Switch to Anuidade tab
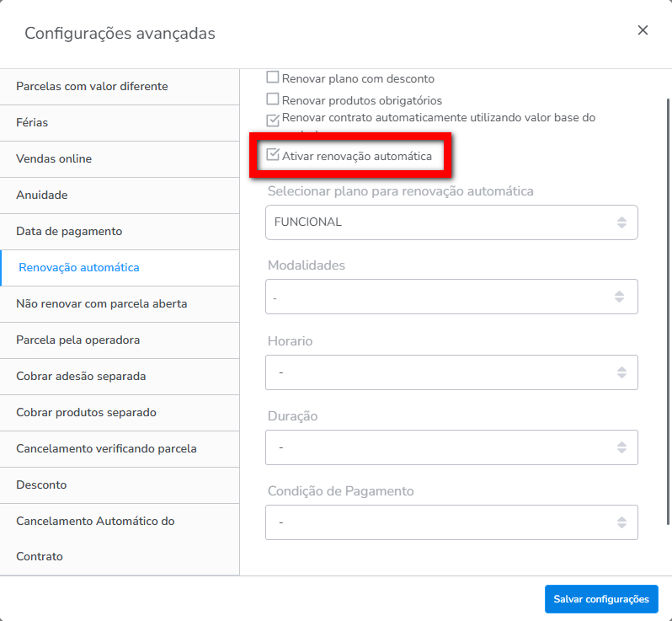Viewport: 672px width, 621px height. tap(41, 195)
